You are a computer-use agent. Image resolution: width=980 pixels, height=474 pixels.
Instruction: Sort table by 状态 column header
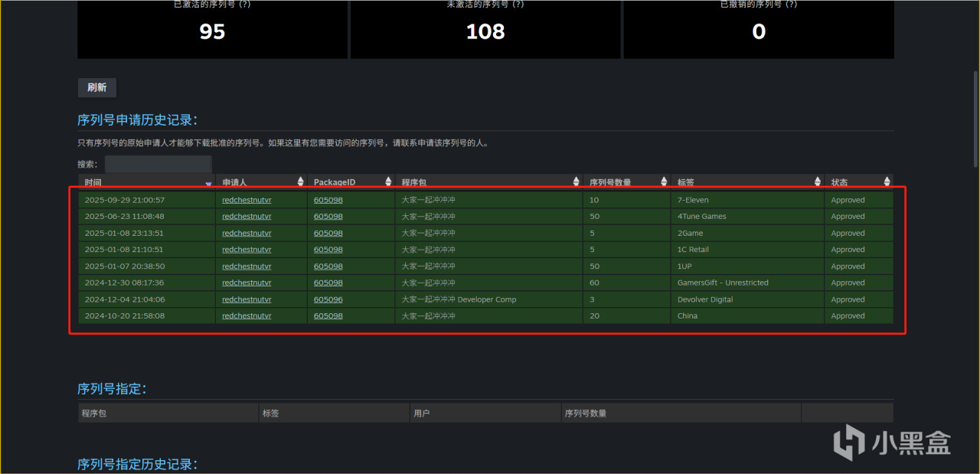pyautogui.click(x=859, y=182)
